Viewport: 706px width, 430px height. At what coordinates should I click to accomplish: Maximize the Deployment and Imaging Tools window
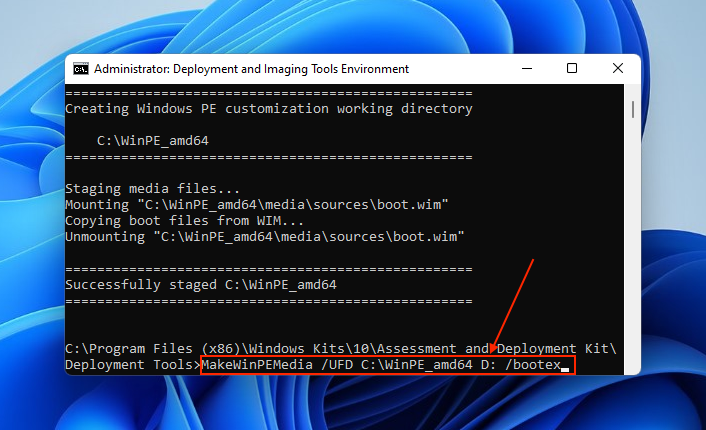572,68
